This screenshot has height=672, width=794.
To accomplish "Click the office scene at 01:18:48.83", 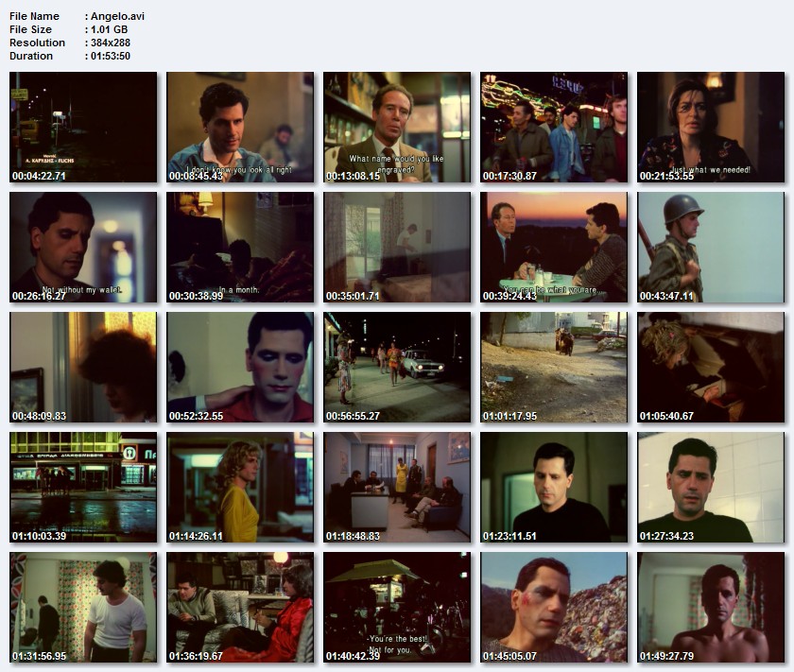I will 397,488.
